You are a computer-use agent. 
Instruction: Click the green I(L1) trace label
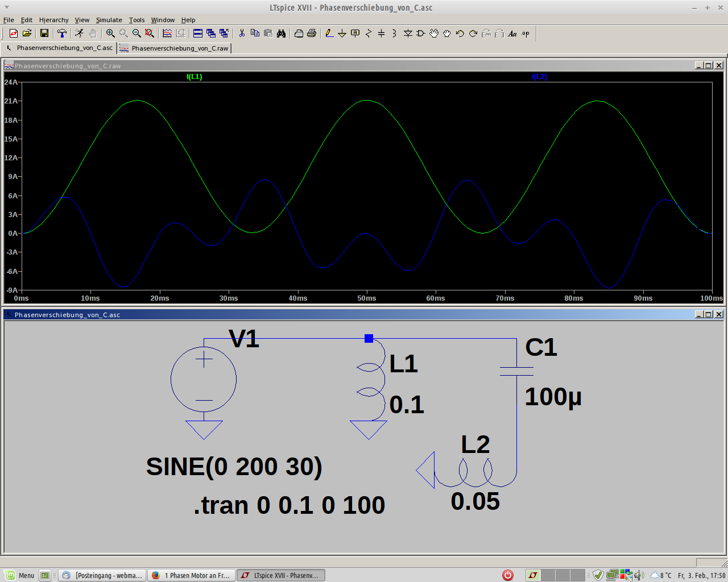point(195,77)
